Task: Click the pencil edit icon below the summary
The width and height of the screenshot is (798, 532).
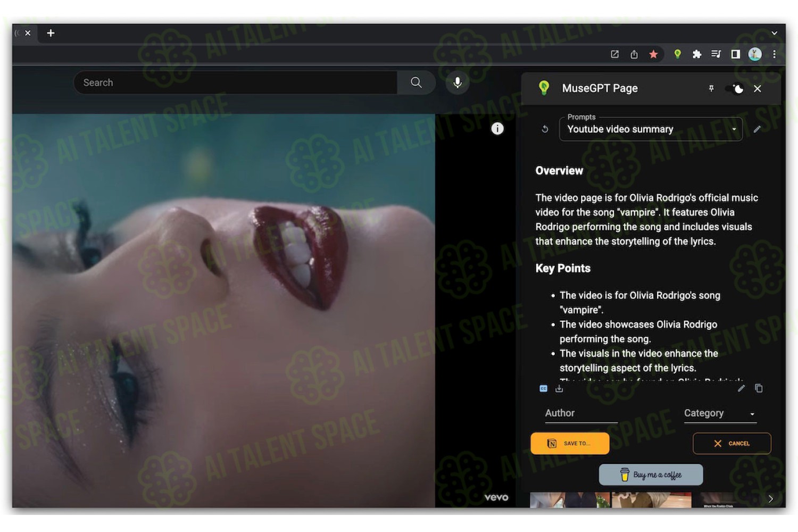Action: coord(741,388)
